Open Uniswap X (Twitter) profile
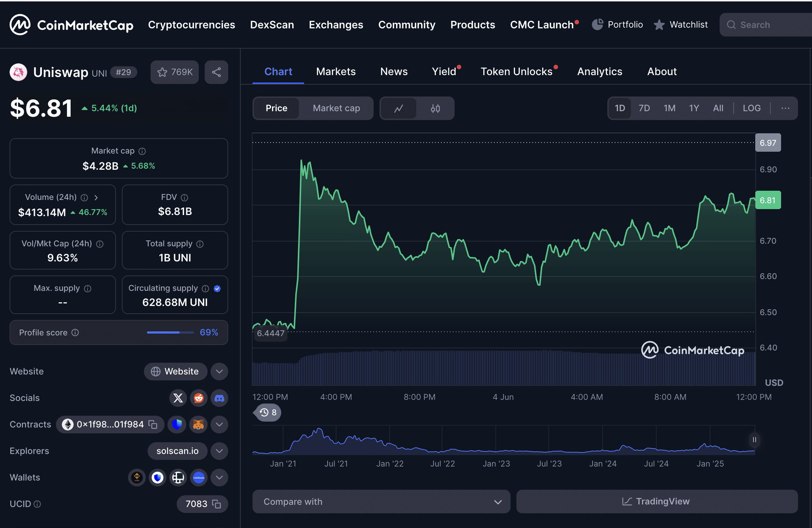 coord(178,398)
